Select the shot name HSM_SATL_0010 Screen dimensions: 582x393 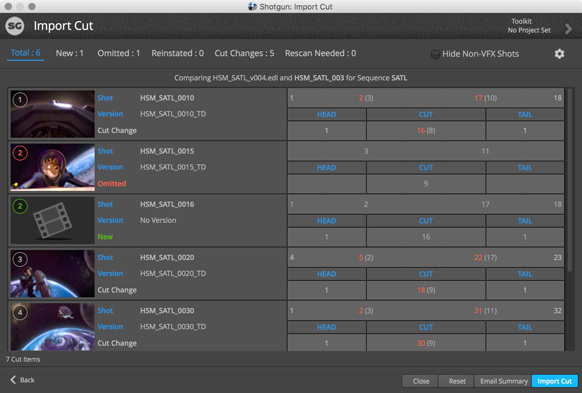(x=167, y=98)
